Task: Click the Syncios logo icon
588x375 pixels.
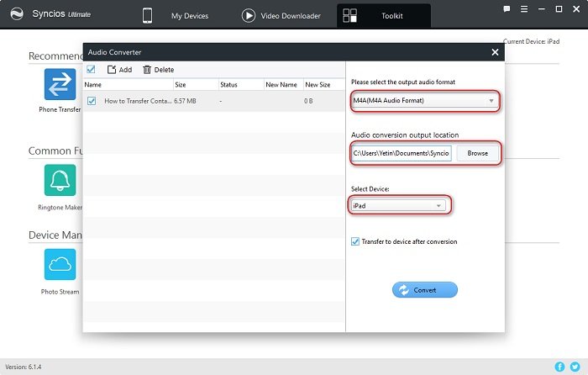Action: click(x=17, y=14)
